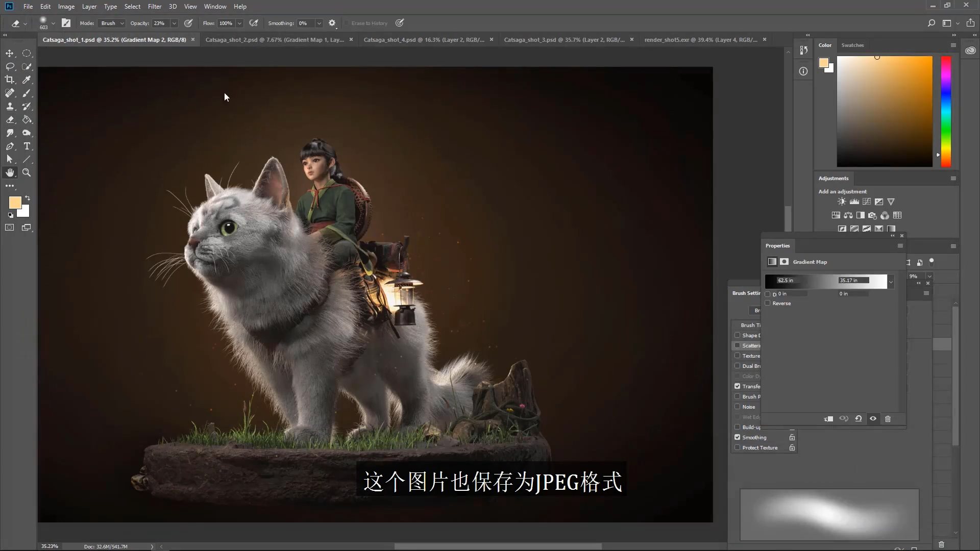Switch to the Swatches panel tab
The height and width of the screenshot is (551, 980).
click(852, 45)
